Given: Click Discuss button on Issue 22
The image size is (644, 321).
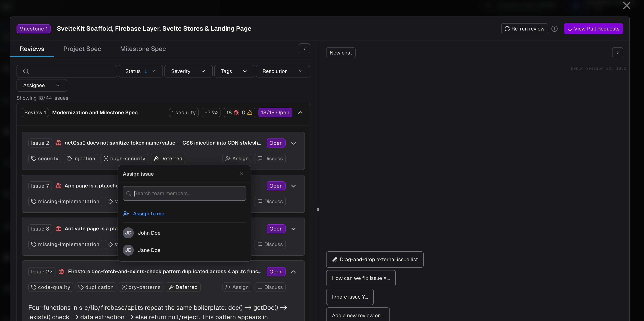Looking at the screenshot, I should pos(270,287).
